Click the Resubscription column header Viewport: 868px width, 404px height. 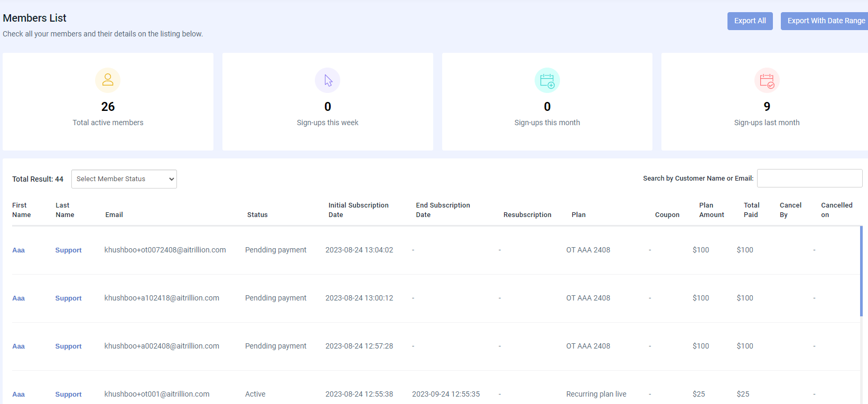click(x=527, y=215)
